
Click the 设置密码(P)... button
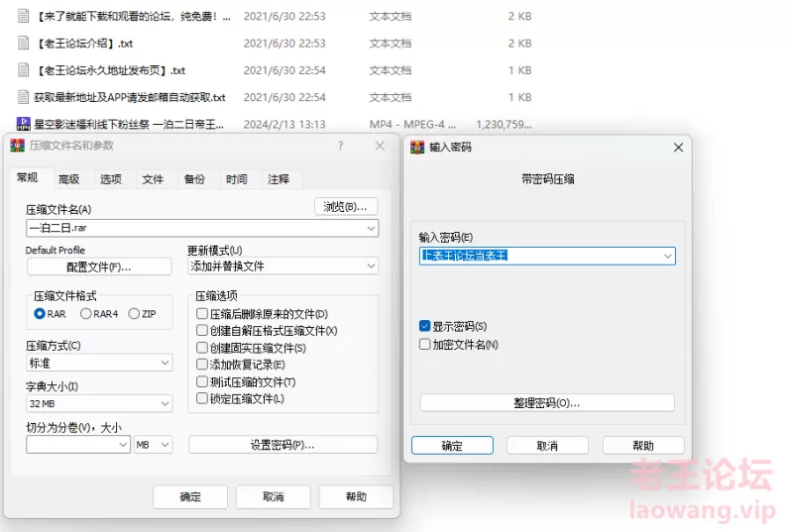coord(283,445)
